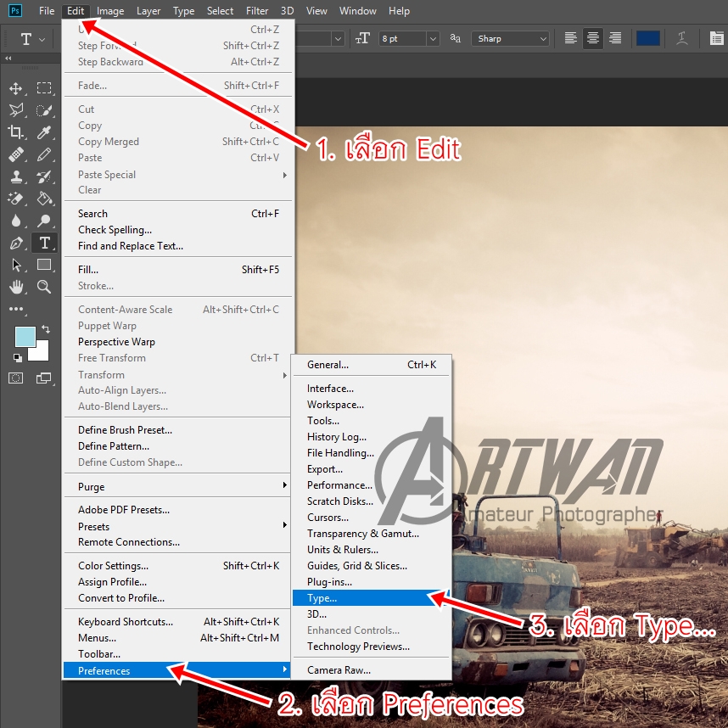Select the Magic Eraser tool
The image size is (728, 728).
16,199
